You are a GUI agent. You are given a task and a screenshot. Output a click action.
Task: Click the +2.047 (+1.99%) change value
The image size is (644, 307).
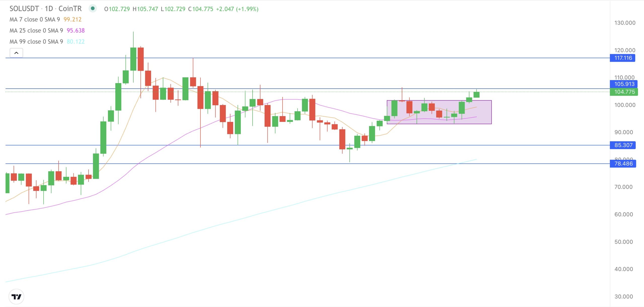(237, 9)
